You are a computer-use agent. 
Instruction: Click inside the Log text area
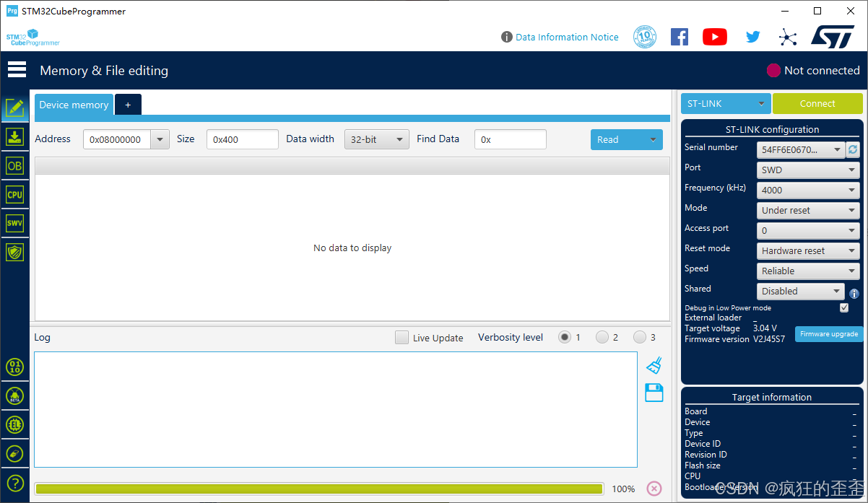coord(336,409)
